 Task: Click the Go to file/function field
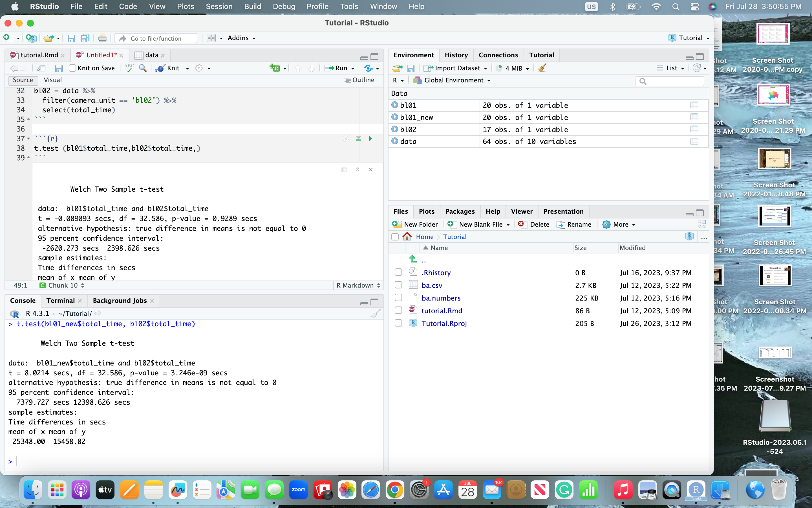point(156,38)
